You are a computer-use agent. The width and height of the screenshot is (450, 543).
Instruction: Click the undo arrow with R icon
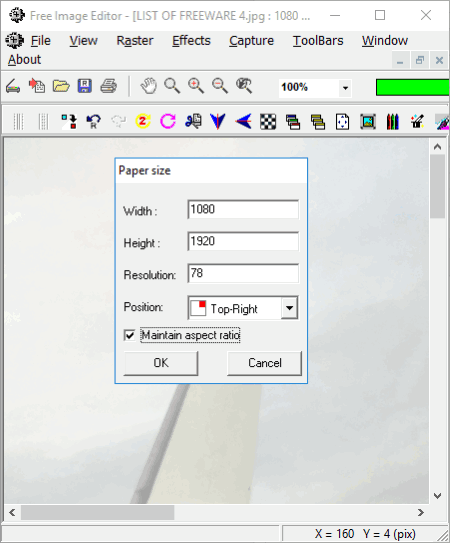point(93,122)
